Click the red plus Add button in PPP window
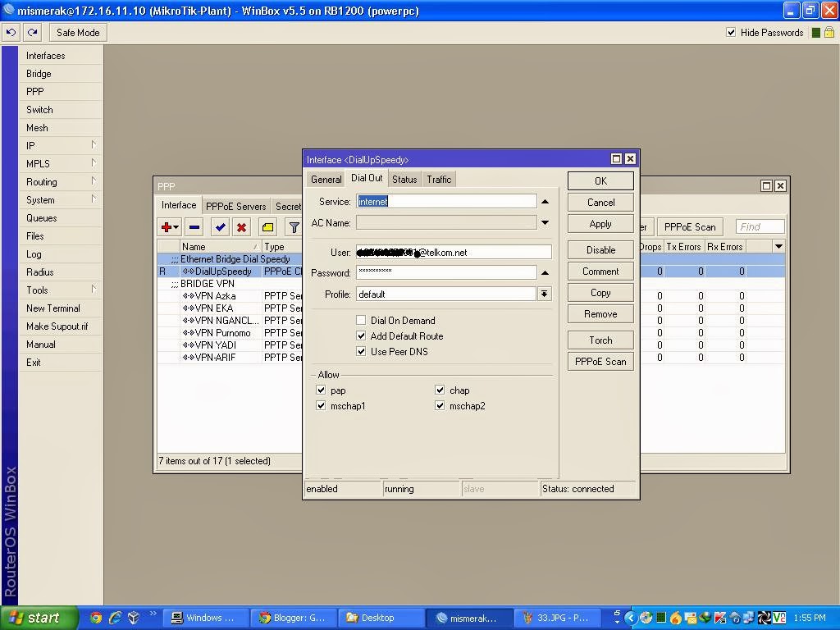 pyautogui.click(x=166, y=227)
